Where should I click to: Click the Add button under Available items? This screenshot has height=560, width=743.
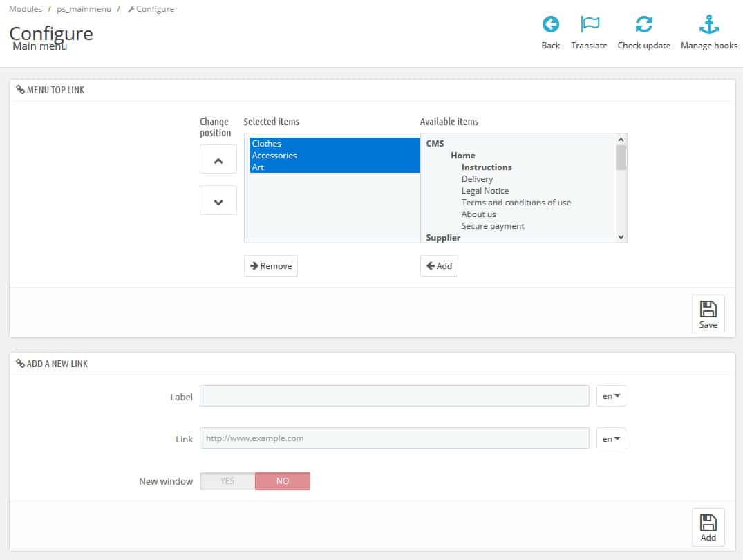point(438,265)
